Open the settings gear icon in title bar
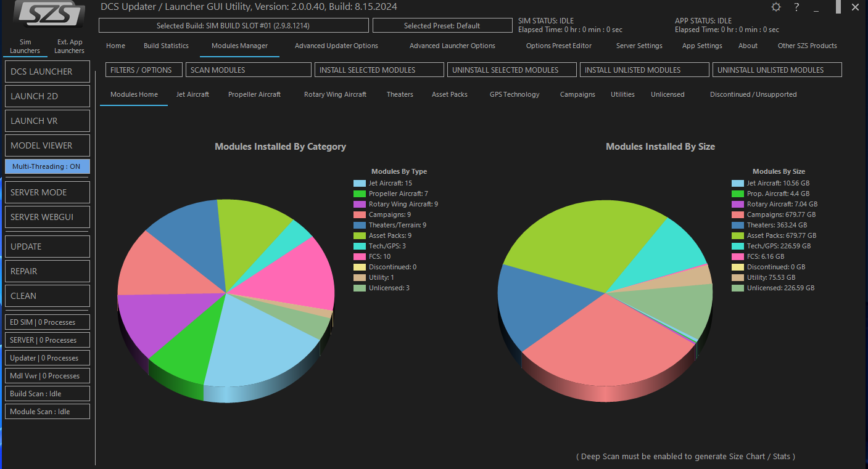Image resolution: width=868 pixels, height=469 pixels. [x=776, y=7]
